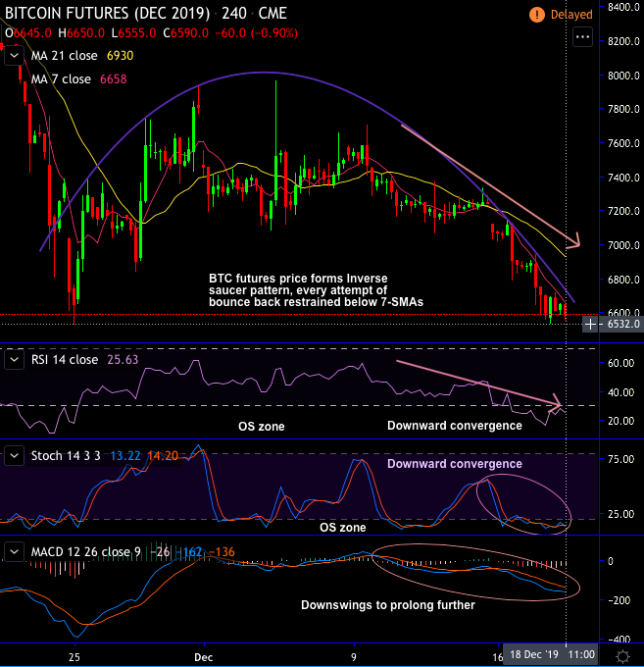Select the Stoch 14 3 3 label

[66, 456]
